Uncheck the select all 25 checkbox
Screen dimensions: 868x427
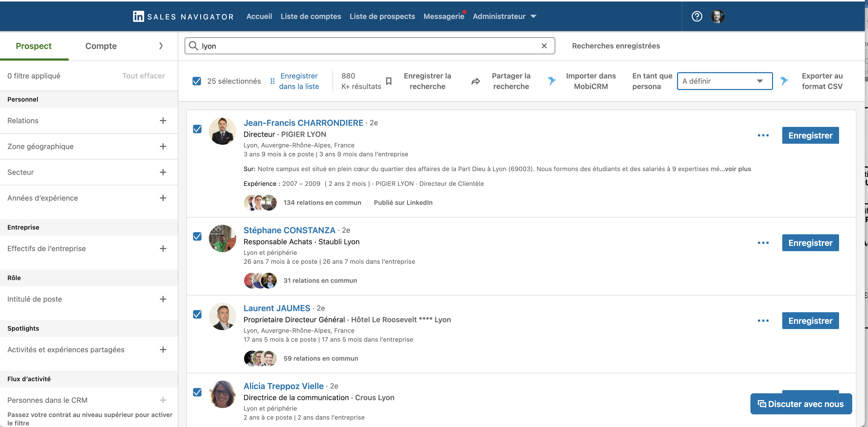[197, 81]
